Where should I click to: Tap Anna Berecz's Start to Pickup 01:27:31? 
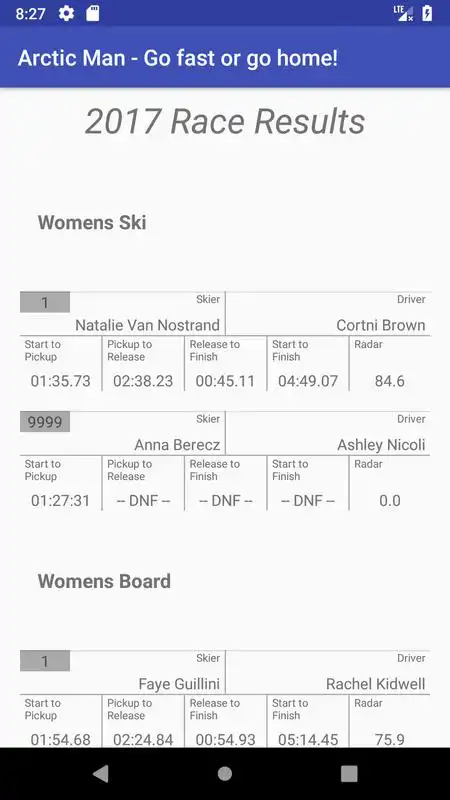coord(60,501)
